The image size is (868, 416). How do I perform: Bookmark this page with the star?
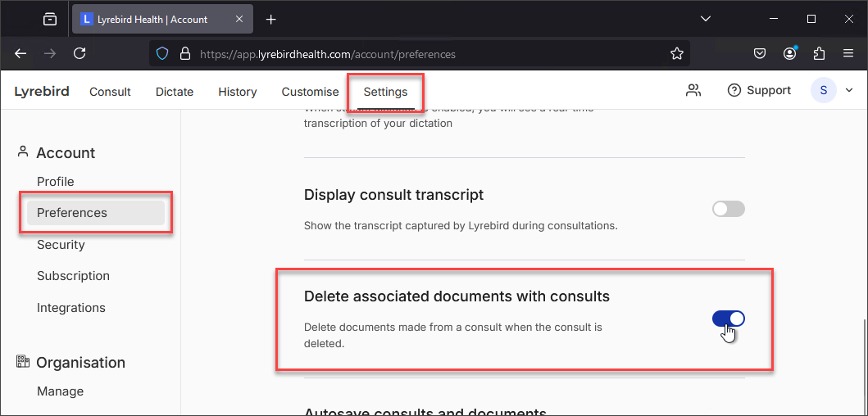tap(676, 54)
